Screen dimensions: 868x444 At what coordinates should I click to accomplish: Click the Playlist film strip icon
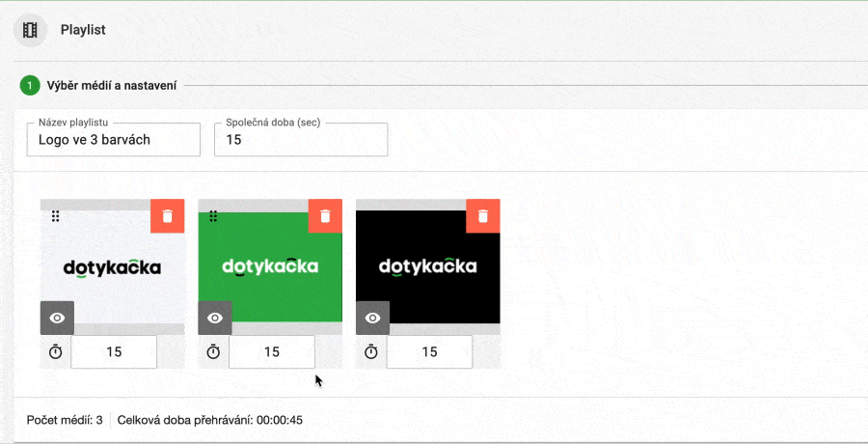coord(30,30)
